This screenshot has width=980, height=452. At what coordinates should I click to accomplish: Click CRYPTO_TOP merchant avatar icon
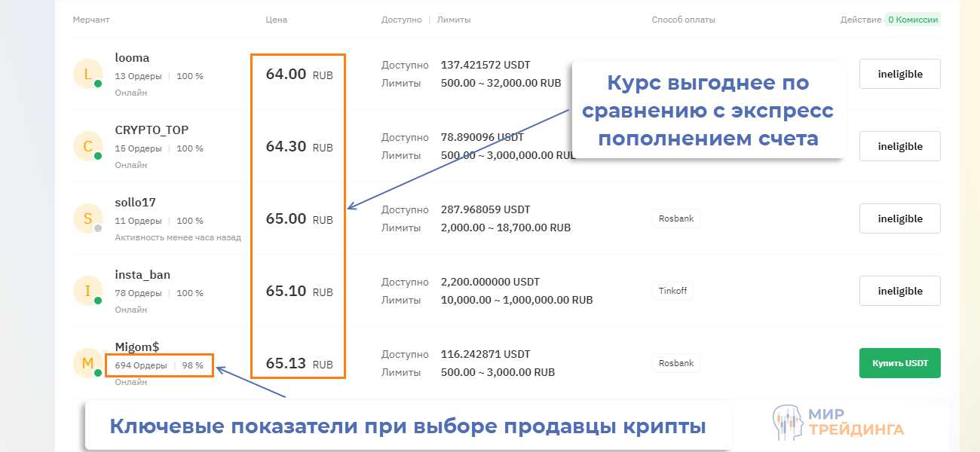87,146
